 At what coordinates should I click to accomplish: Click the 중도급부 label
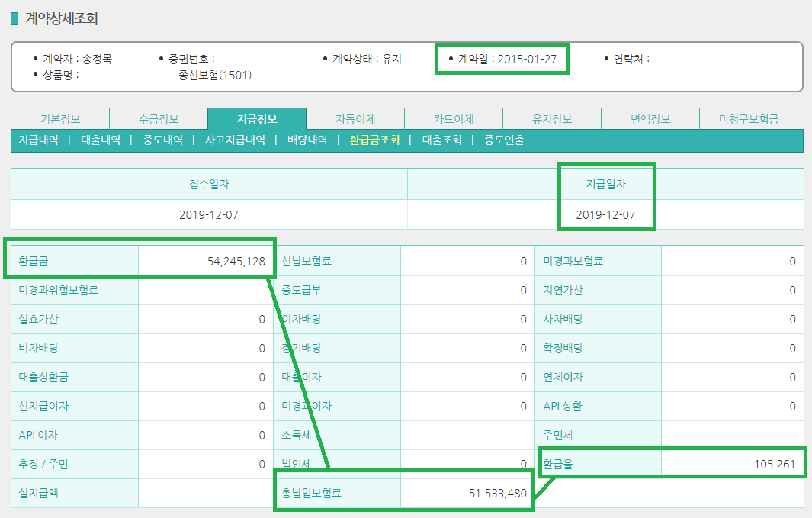pyautogui.click(x=301, y=290)
